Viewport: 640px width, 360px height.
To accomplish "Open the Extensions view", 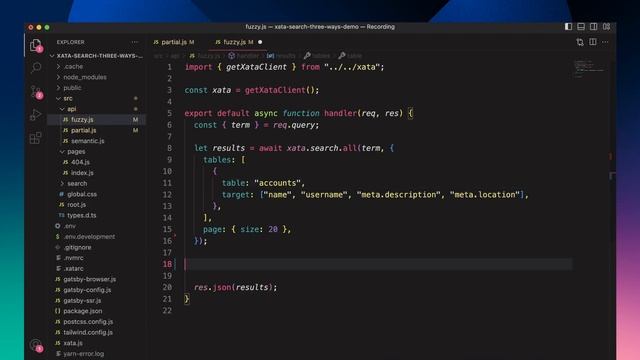I will [x=36, y=138].
